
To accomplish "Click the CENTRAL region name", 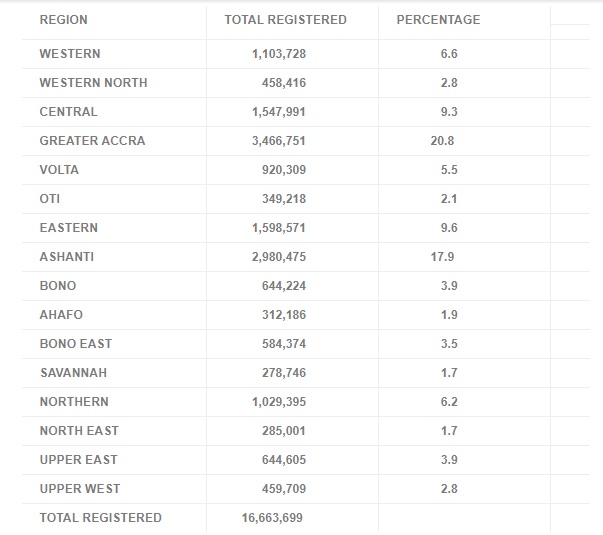I will [68, 112].
